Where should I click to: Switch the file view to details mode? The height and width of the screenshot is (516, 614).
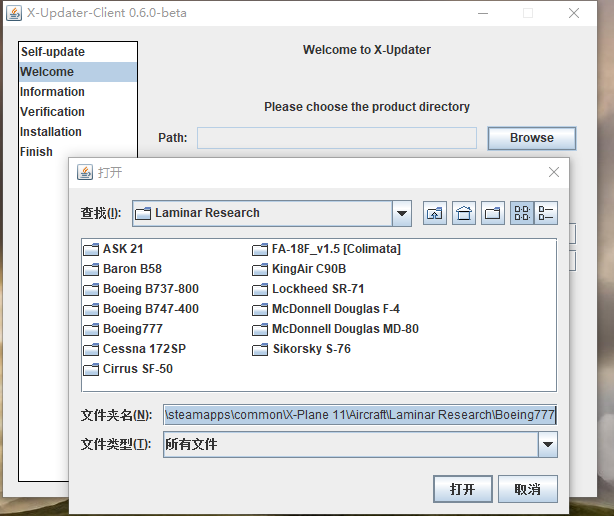tap(546, 213)
